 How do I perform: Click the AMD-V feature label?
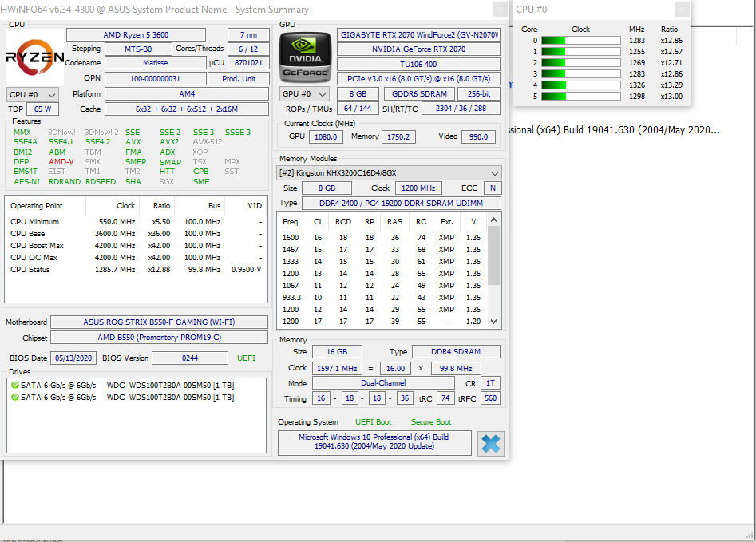[61, 162]
